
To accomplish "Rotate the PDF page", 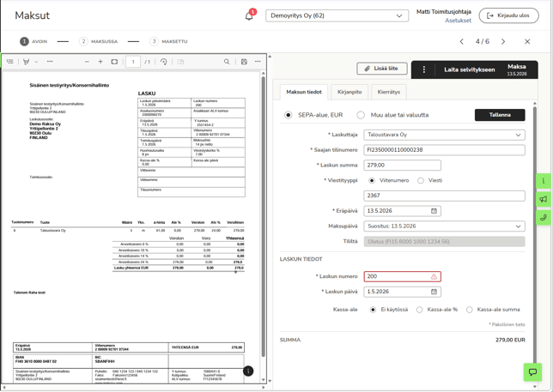I will click(164, 62).
